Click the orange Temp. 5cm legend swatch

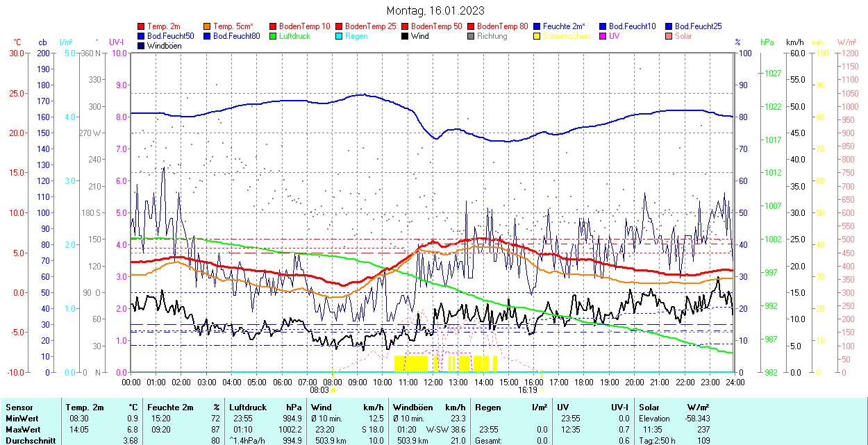click(208, 26)
